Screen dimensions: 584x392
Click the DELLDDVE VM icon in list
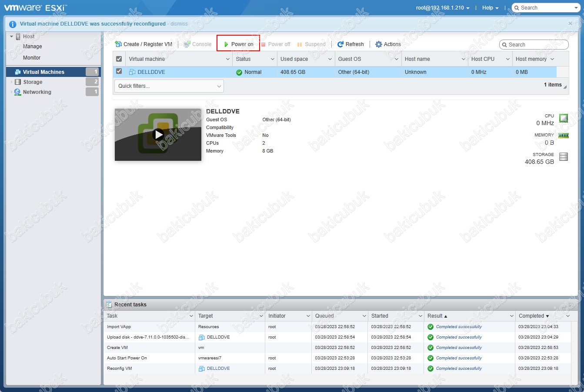[132, 72]
